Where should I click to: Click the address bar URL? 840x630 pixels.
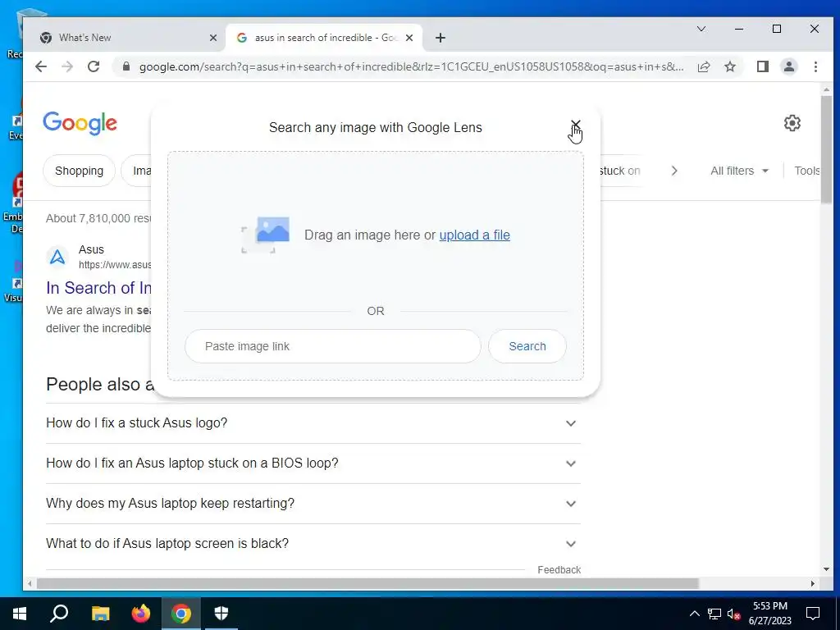pos(411,67)
